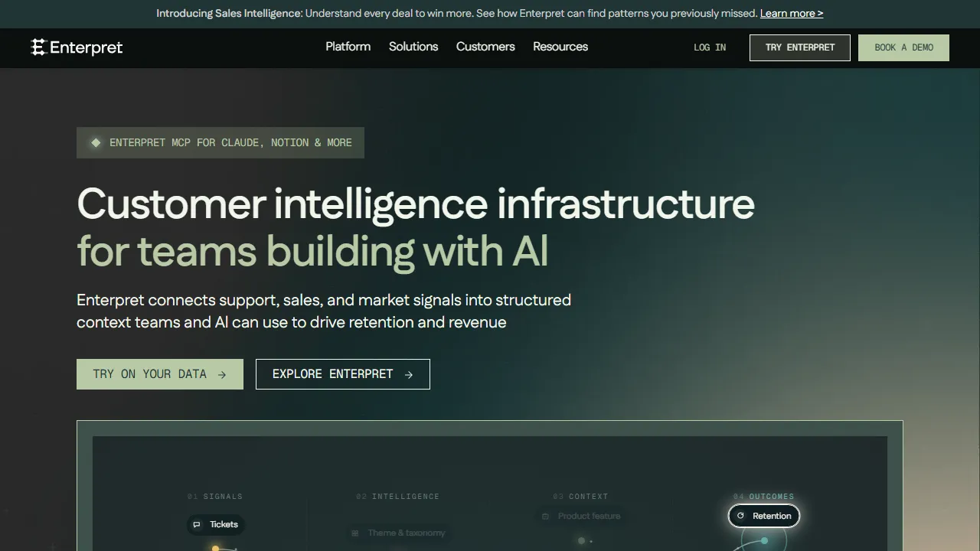Click the 02 INTELLIGENCE label
The image size is (980, 551).
coord(398,497)
